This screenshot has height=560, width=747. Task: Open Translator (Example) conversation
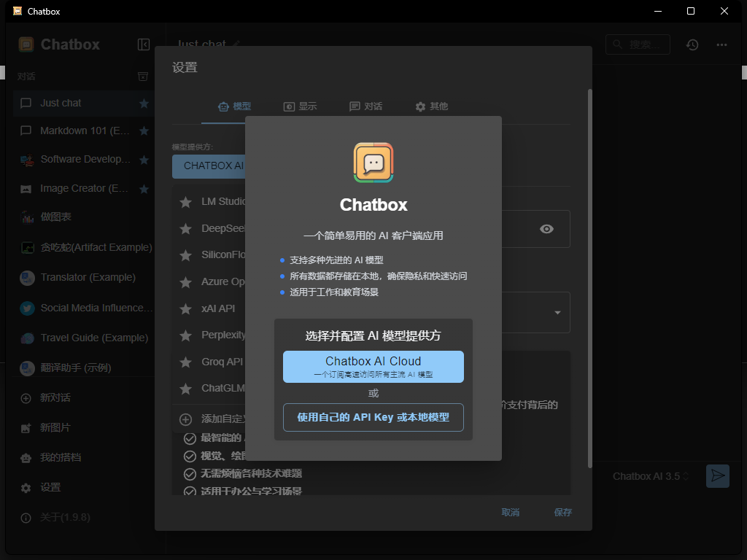tap(84, 278)
